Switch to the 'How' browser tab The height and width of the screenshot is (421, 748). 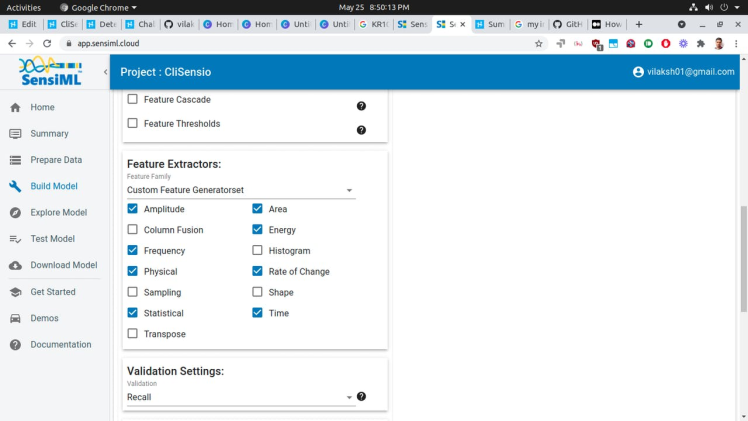click(x=607, y=24)
